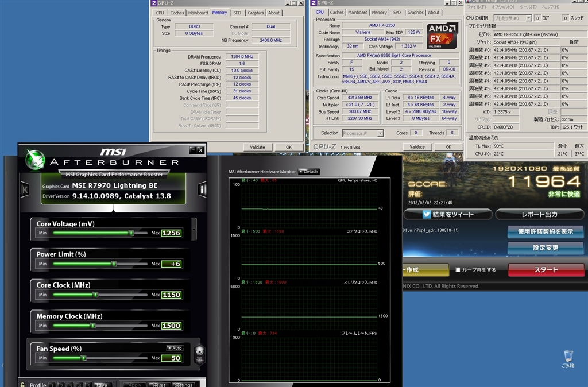
Task: Check the ループ再生する loop playback checkbox
Action: click(x=458, y=270)
